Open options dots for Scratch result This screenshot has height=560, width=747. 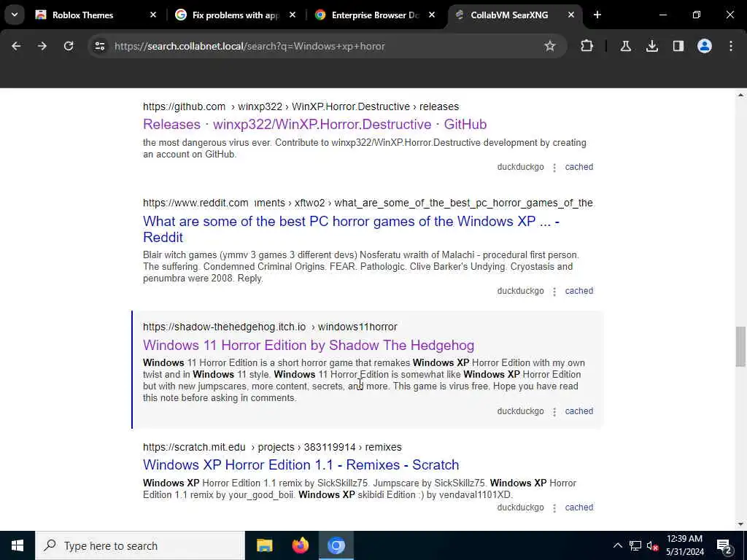(x=554, y=507)
